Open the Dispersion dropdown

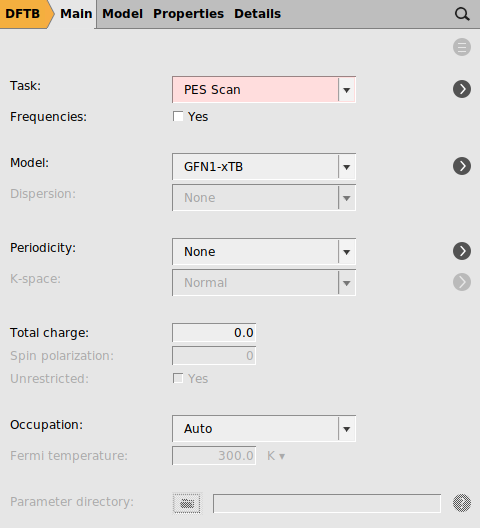click(x=264, y=198)
